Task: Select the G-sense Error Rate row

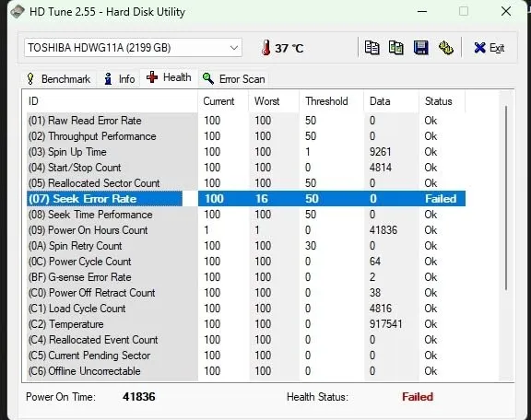Action: tap(246, 277)
